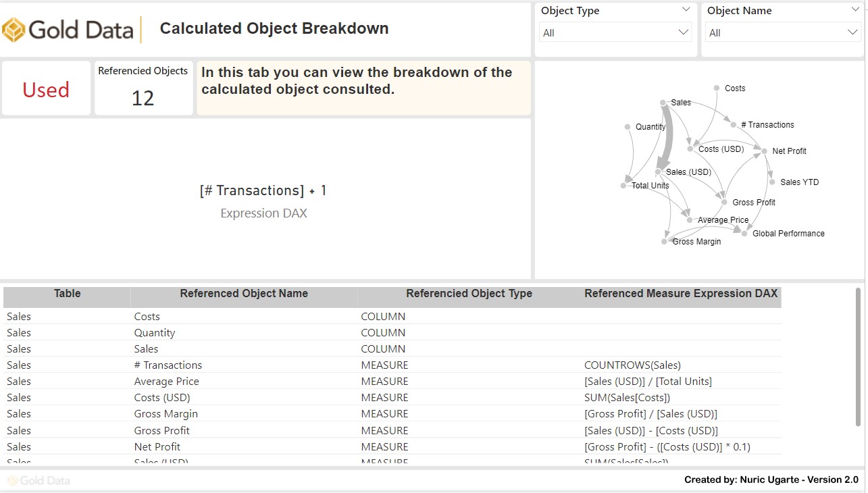Select the Total Units graph node
Image resolution: width=868 pixels, height=493 pixels.
623,185
